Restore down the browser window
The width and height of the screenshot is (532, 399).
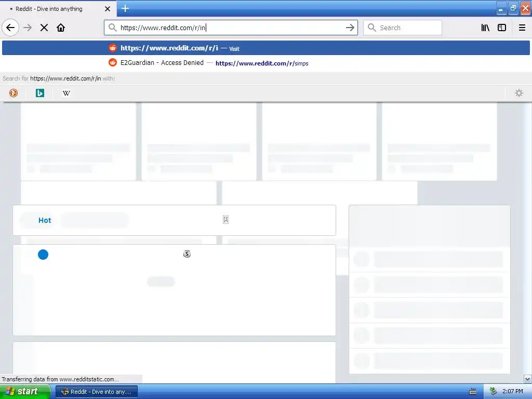tap(513, 8)
